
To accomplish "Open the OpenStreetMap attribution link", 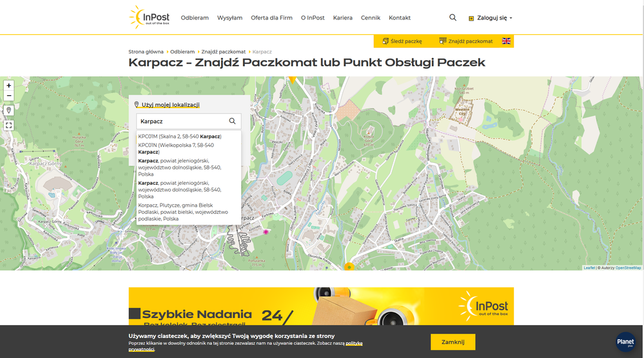I will coord(628,268).
